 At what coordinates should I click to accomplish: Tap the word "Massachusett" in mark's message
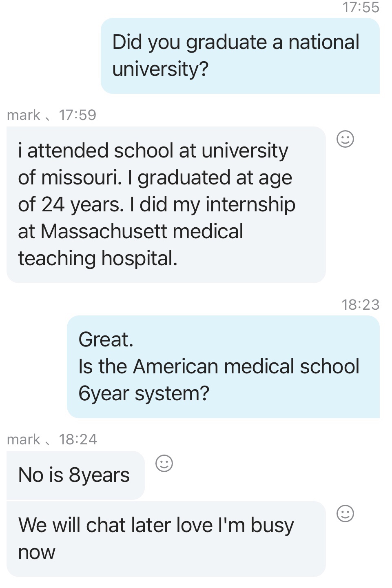(104, 231)
